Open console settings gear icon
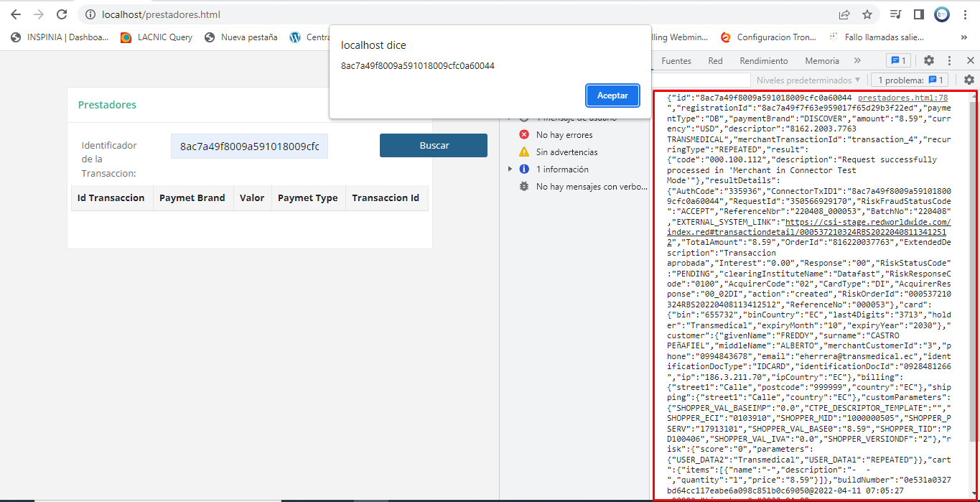Image resolution: width=980 pixels, height=502 pixels. [x=969, y=80]
